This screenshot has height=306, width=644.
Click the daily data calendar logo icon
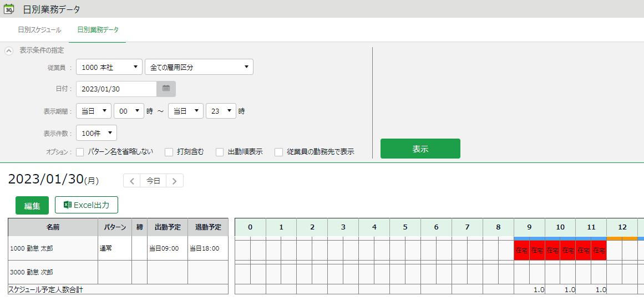(x=9, y=9)
